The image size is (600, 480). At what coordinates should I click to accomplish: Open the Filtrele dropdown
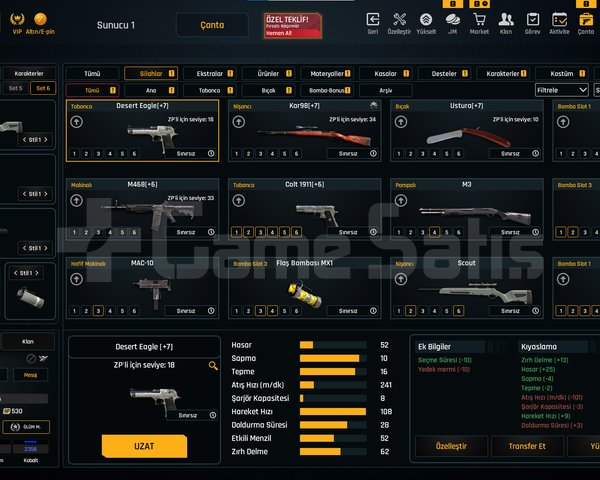coord(561,90)
